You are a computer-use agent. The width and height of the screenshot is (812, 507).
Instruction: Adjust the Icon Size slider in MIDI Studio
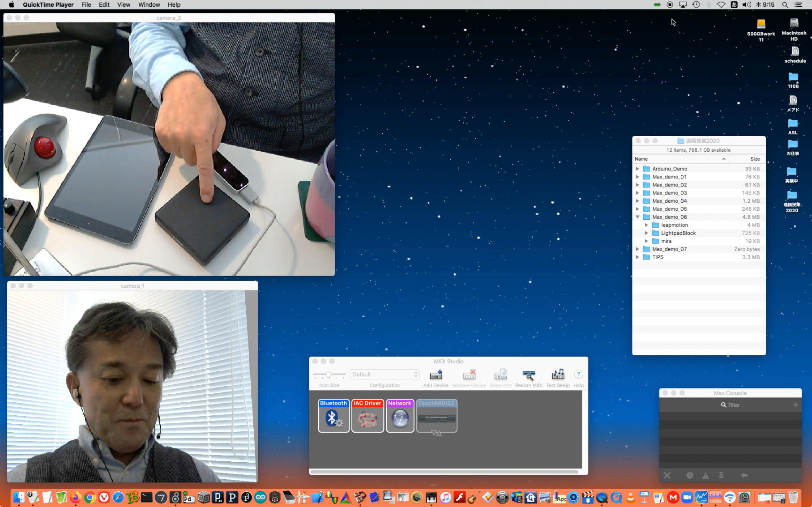click(329, 375)
